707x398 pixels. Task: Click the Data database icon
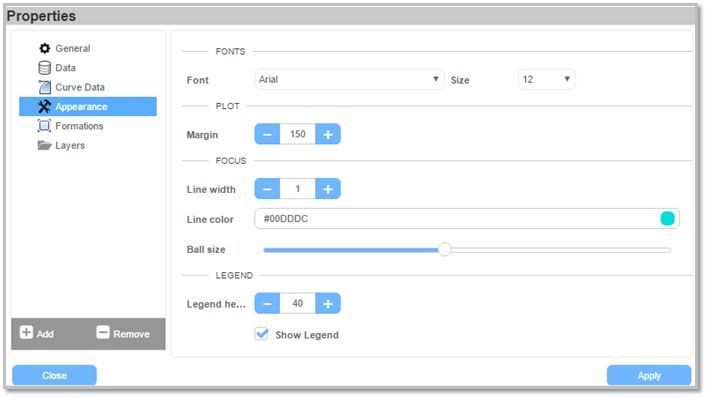click(44, 68)
